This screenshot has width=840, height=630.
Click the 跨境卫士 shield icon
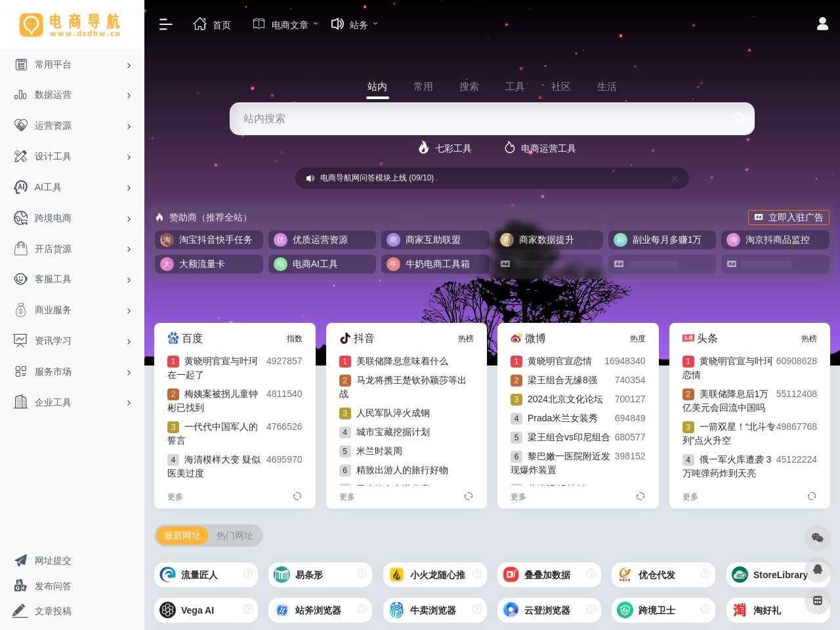(625, 610)
